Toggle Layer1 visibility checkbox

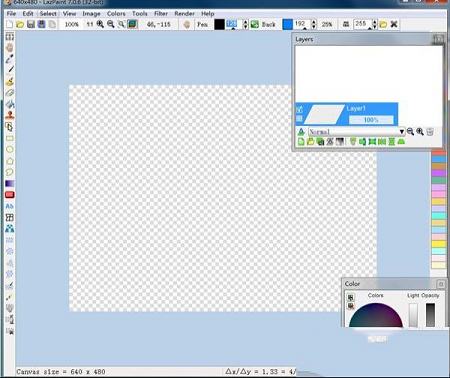click(299, 109)
